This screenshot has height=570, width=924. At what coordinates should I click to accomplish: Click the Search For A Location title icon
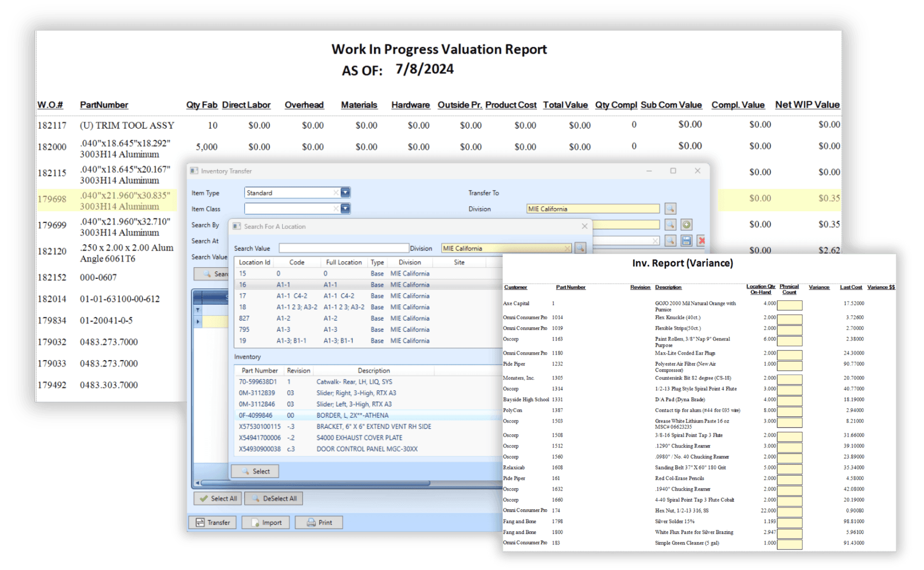[237, 227]
